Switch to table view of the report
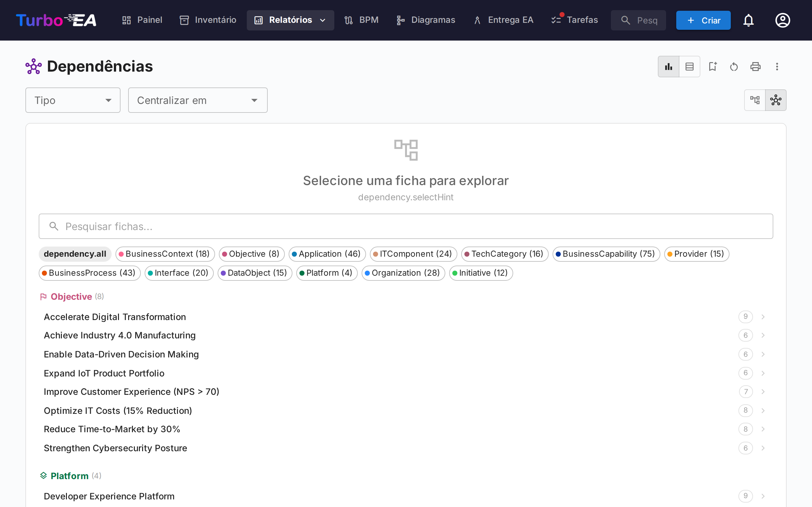 tap(690, 67)
